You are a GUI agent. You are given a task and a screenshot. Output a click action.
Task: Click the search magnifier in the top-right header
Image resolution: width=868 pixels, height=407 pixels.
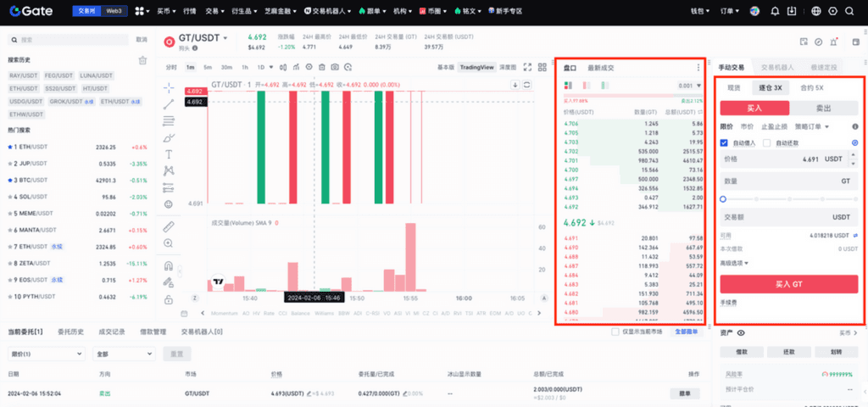(850, 11)
